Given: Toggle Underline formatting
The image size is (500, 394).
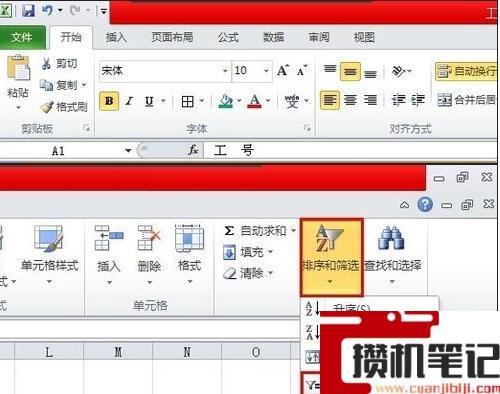Looking at the screenshot, I should click(x=149, y=101).
